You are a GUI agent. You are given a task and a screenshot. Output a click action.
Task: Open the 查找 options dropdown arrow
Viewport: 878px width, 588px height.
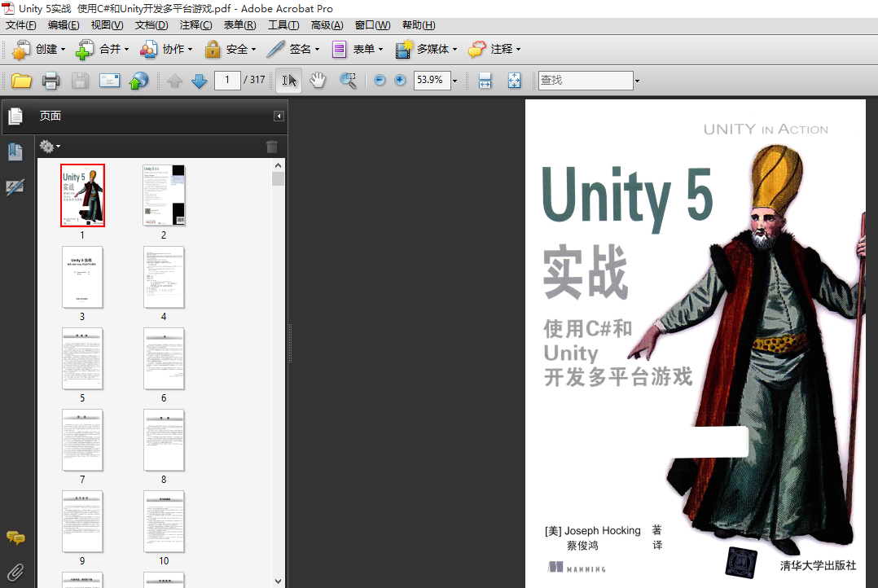click(637, 81)
